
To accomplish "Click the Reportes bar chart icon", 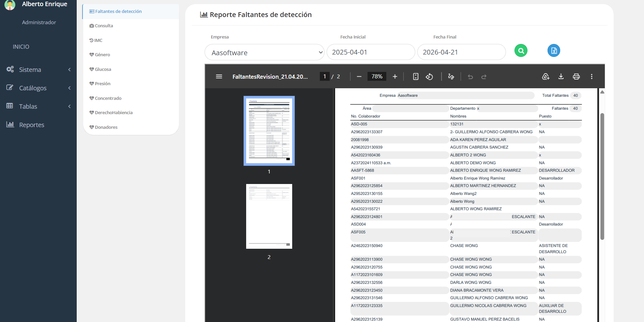I will coord(10,124).
